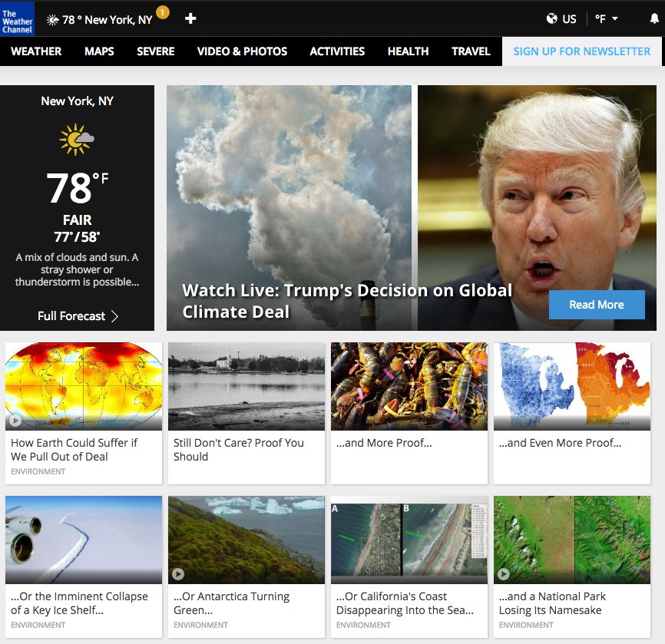Viewport: 665px width, 644px height.
Task: Click the California coast satellite comparison thumbnail
Action: point(409,540)
